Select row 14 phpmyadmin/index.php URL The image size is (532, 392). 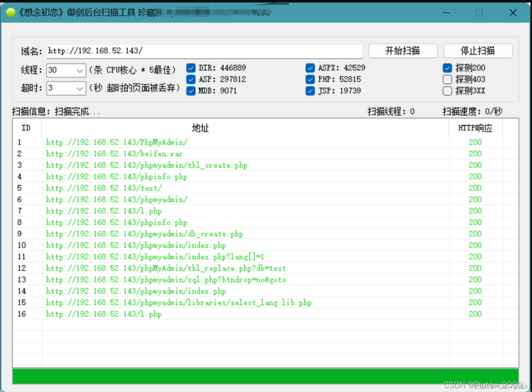[136, 291]
